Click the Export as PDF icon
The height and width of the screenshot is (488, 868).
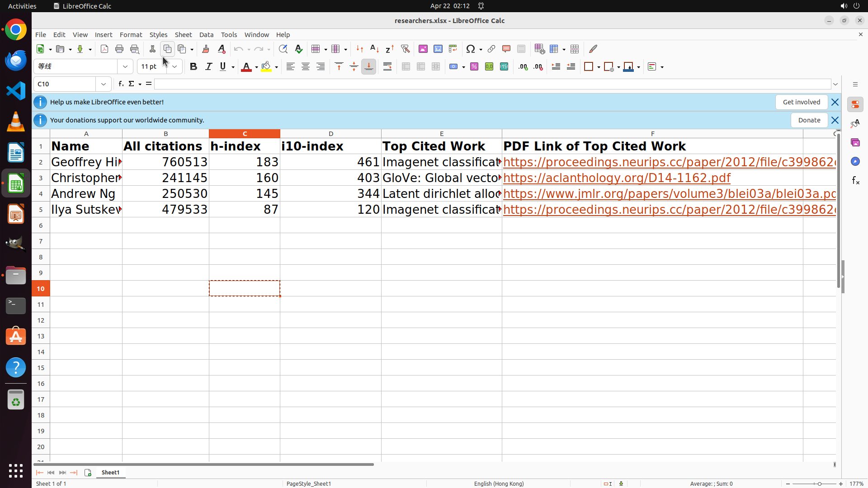104,49
